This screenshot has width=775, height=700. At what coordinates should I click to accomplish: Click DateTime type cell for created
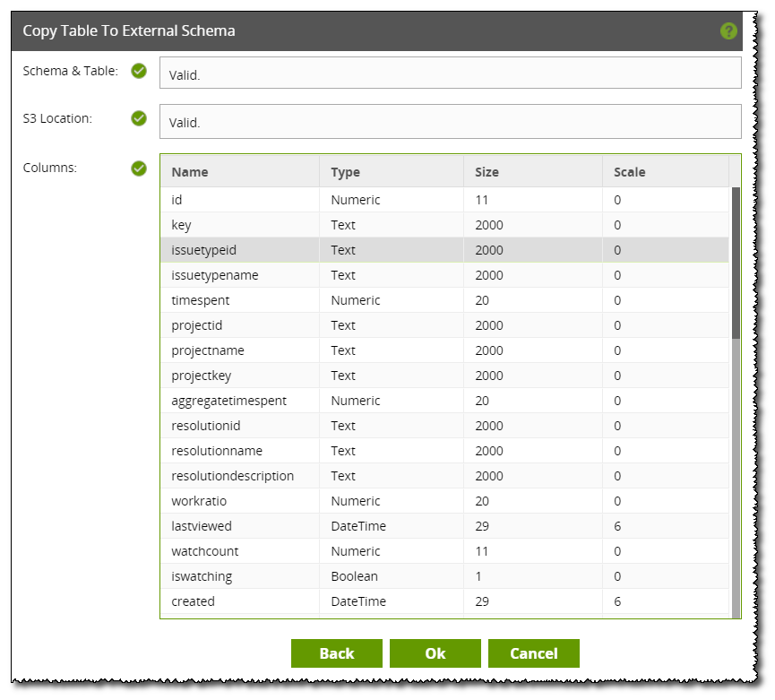[392, 601]
